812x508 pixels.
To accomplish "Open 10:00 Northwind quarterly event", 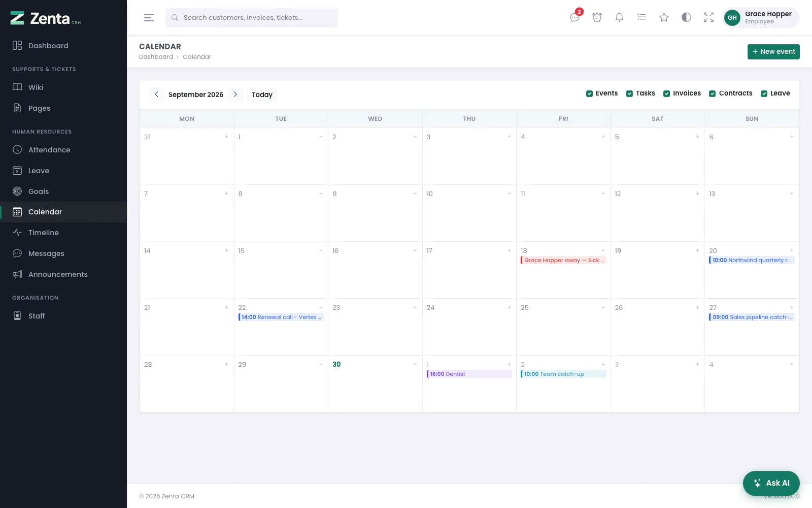I will click(752, 260).
